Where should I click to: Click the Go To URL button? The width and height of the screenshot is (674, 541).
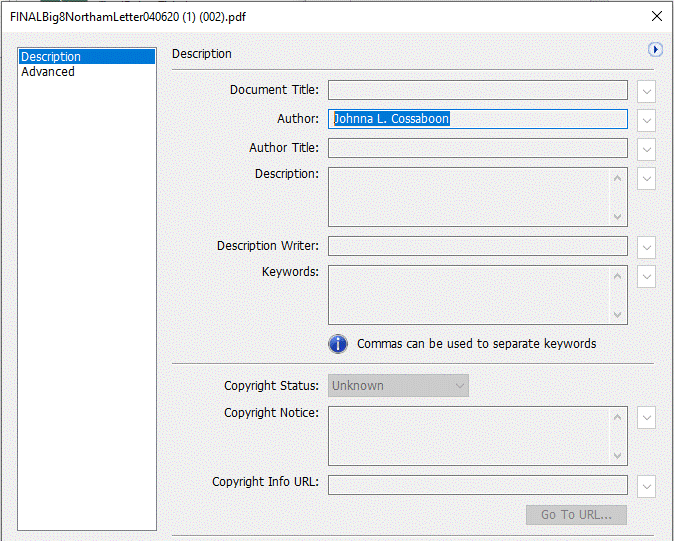coord(576,514)
